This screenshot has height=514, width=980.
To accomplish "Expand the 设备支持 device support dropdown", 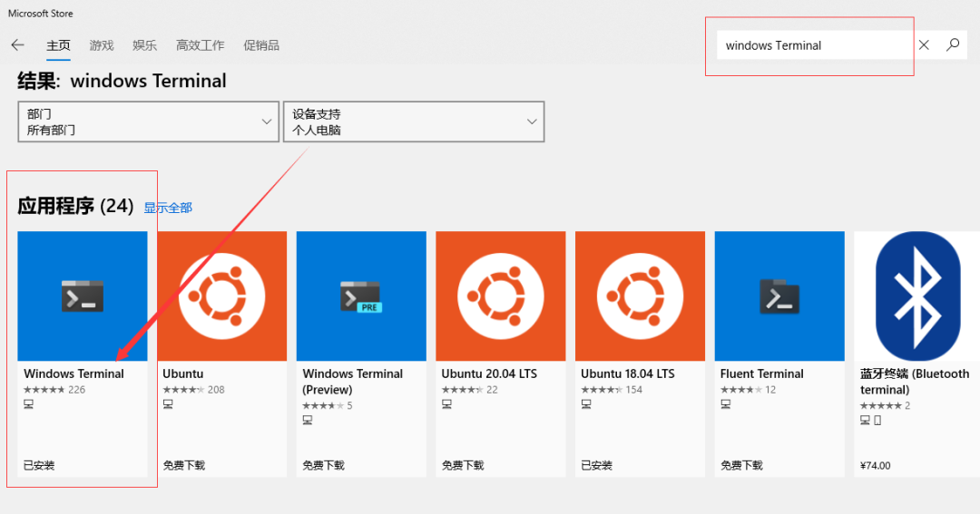I will point(414,121).
